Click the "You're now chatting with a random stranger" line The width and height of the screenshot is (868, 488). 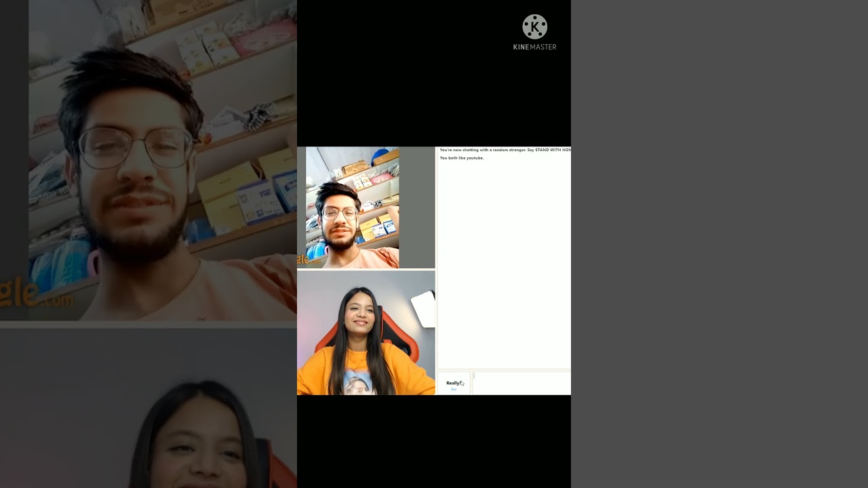505,150
